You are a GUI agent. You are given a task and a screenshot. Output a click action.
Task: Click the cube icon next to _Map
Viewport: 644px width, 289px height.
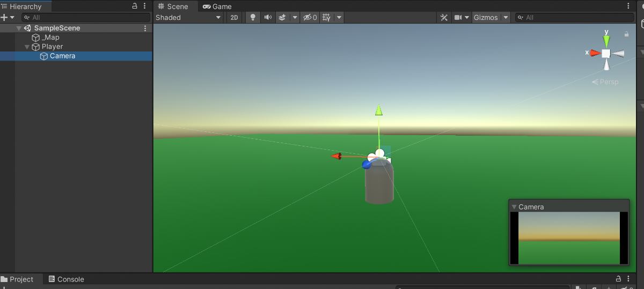36,38
